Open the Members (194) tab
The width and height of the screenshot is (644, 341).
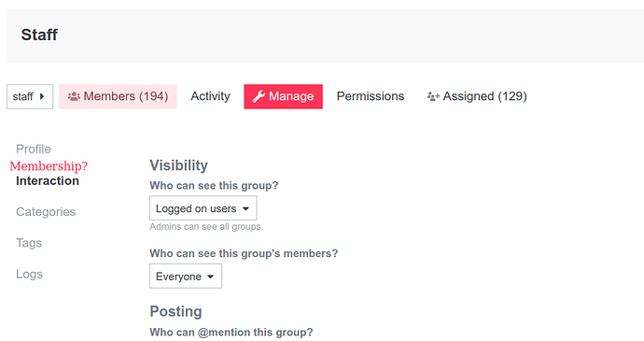pos(118,96)
